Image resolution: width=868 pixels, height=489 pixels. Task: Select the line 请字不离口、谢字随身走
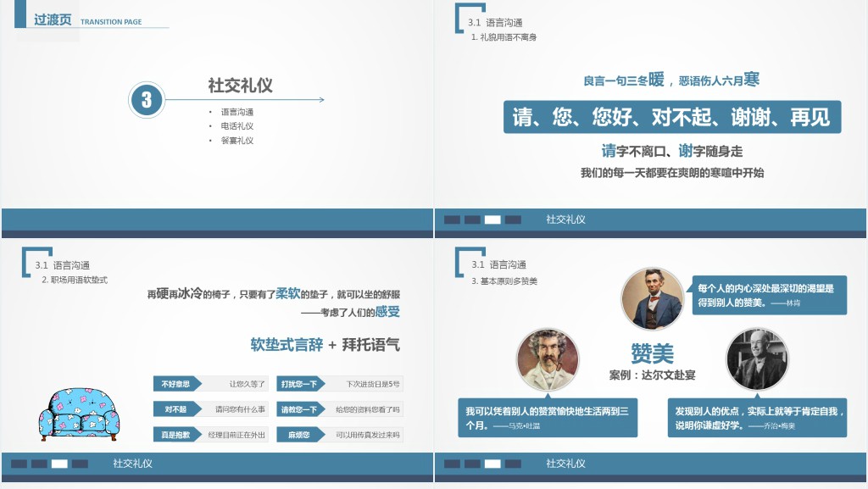pos(672,151)
